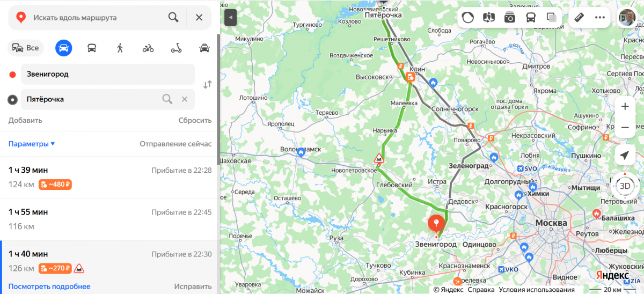Select bicycle route mode

148,48
